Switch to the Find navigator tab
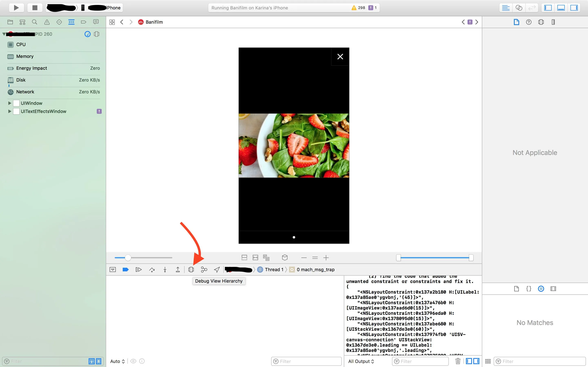Screen dimensions: 588x367 click(35, 22)
